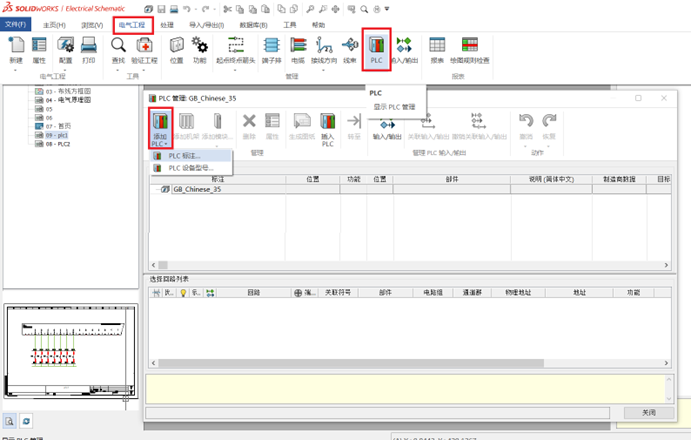Select the 04 - 电气原理图 tree item
691x440 pixels.
pyautogui.click(x=68, y=100)
